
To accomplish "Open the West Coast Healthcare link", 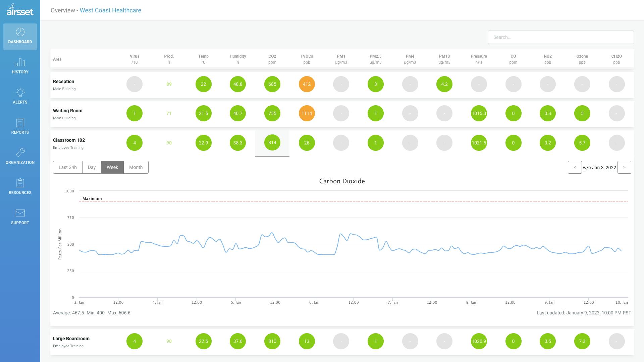I will [110, 10].
